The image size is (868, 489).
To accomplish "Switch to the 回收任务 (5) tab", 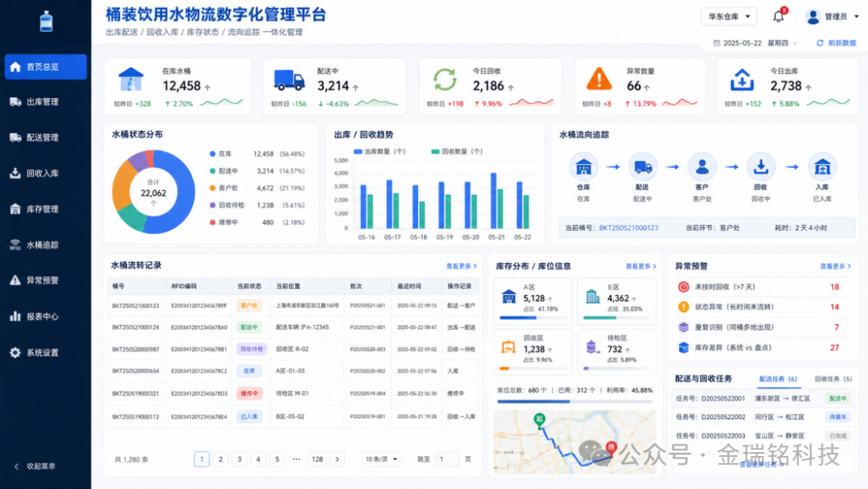I will (833, 379).
